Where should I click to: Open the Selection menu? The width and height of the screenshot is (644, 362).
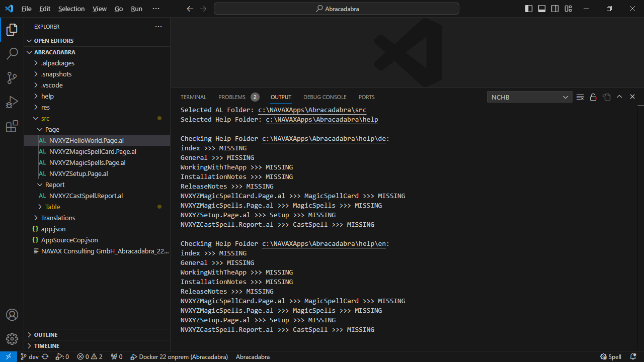pos(71,9)
